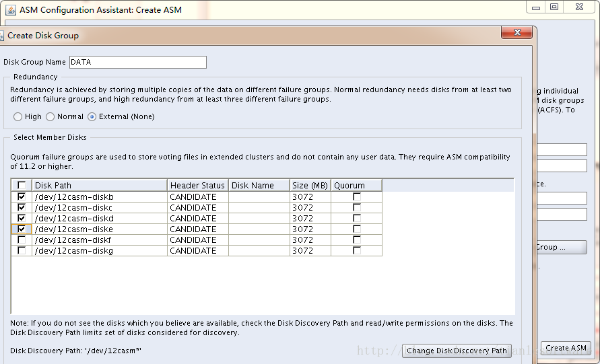
Task: Enable Quorum for /dev/12casm-diskd
Action: (357, 218)
